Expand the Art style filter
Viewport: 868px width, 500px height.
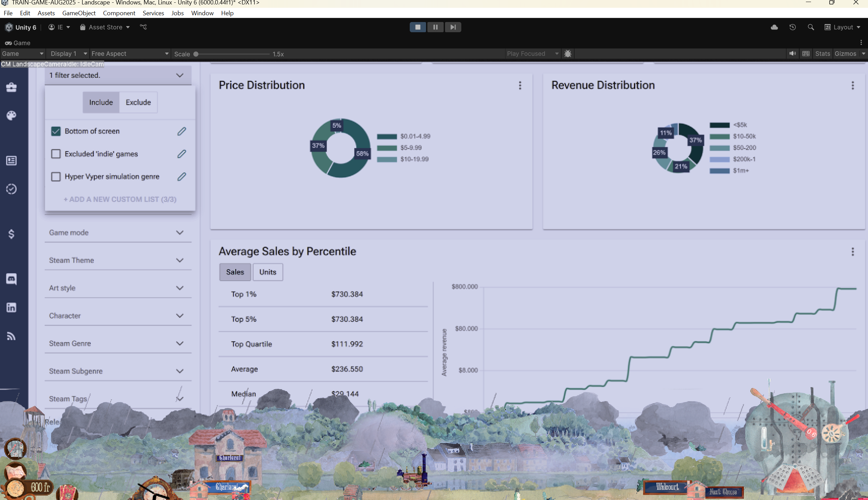[x=118, y=288]
